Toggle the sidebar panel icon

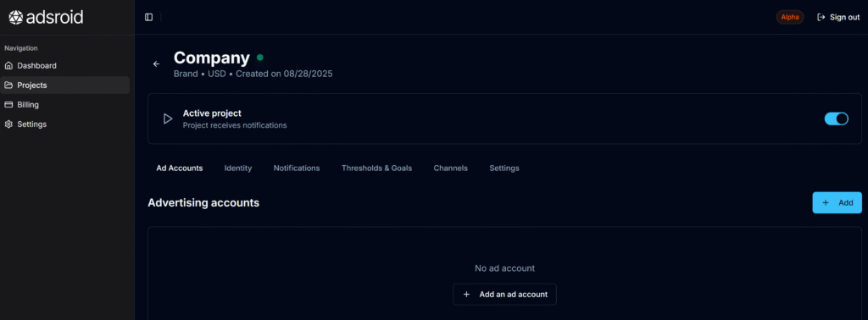[x=149, y=17]
